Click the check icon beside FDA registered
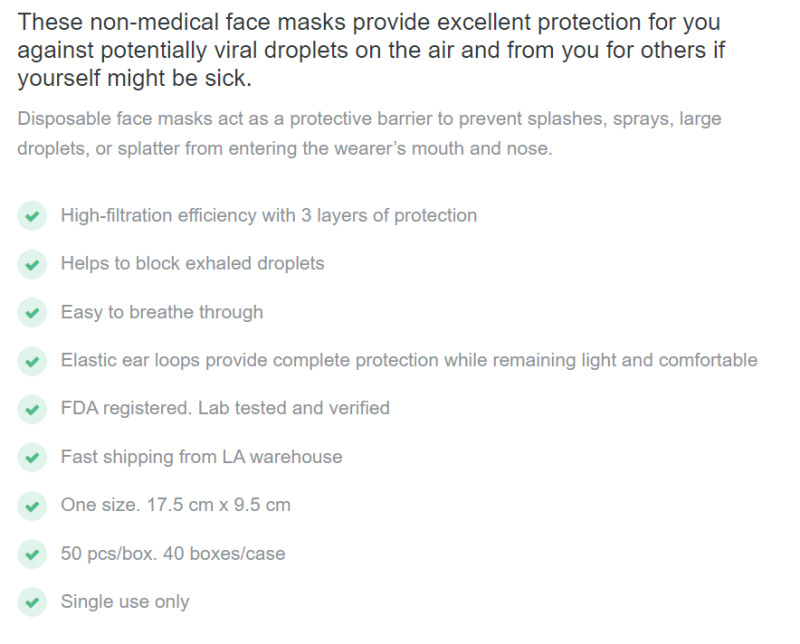Viewport: 800px width, 644px height. point(32,409)
